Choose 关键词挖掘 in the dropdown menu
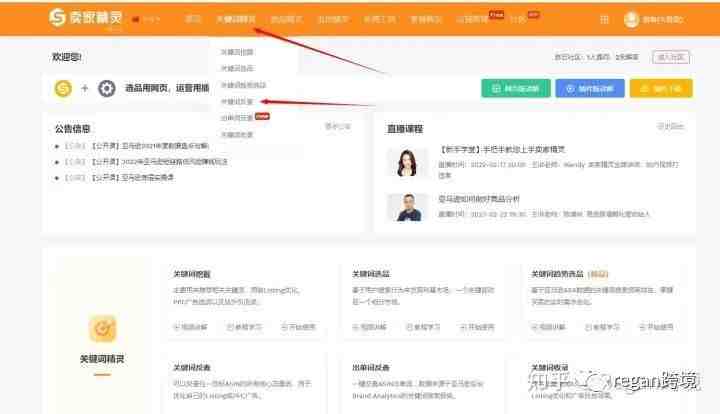720x414 pixels. 237,52
